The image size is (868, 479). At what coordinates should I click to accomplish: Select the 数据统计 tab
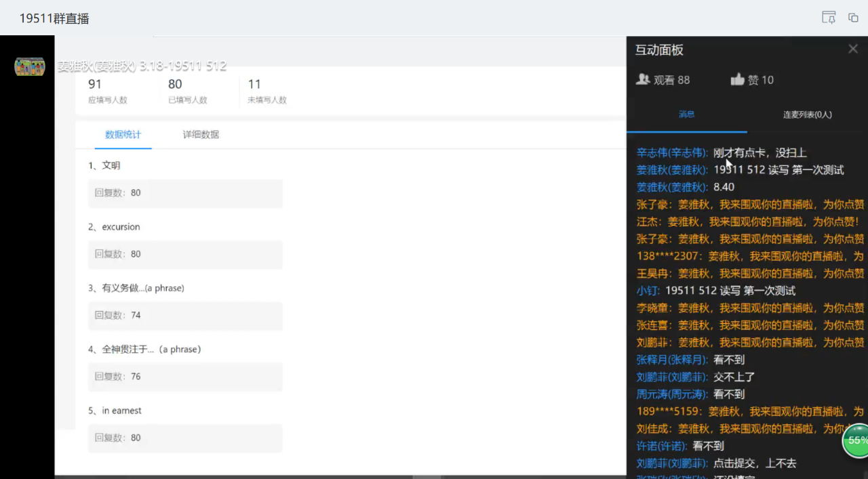click(x=123, y=134)
